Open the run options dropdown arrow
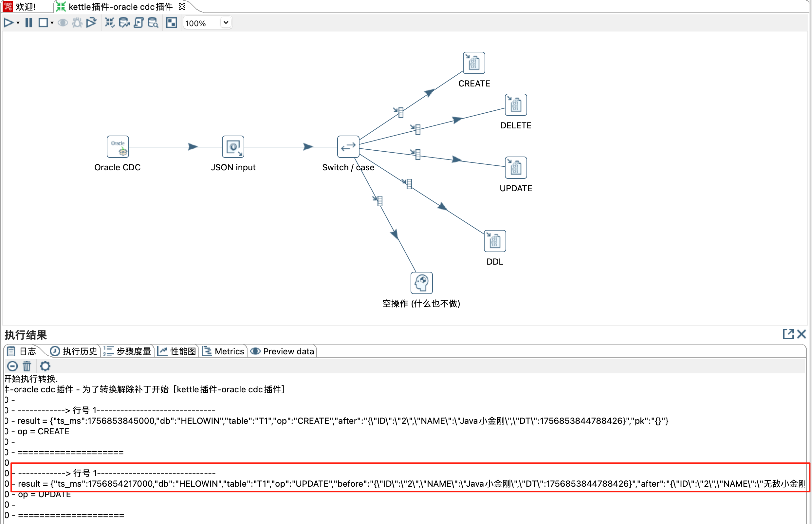 pos(18,23)
